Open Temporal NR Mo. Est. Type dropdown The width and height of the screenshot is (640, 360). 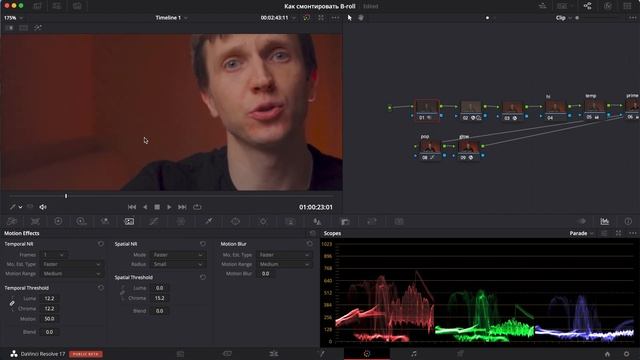coord(71,264)
